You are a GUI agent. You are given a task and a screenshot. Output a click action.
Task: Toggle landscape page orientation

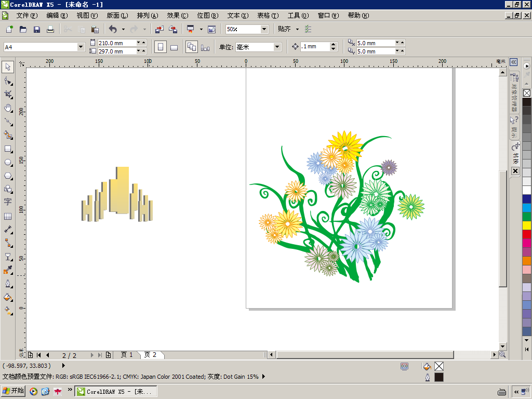pyautogui.click(x=174, y=47)
